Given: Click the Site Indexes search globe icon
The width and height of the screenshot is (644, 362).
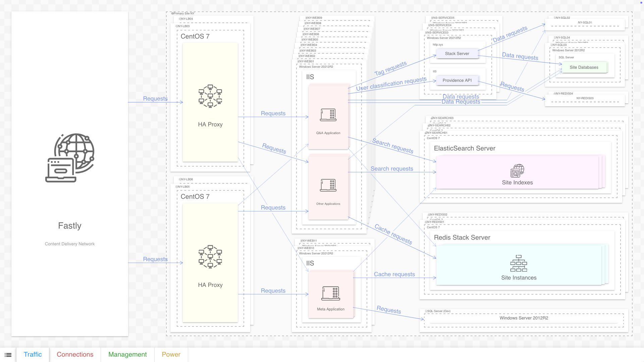Looking at the screenshot, I should pyautogui.click(x=517, y=171).
